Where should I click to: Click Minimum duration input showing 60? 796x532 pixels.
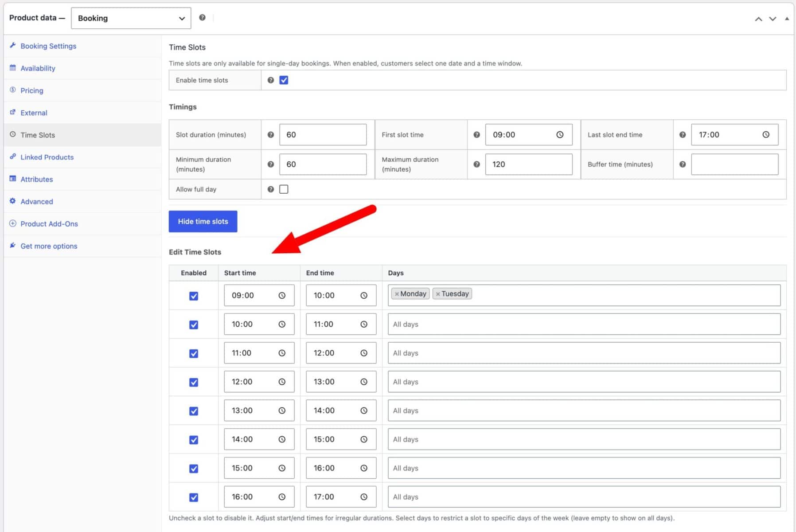pos(323,164)
